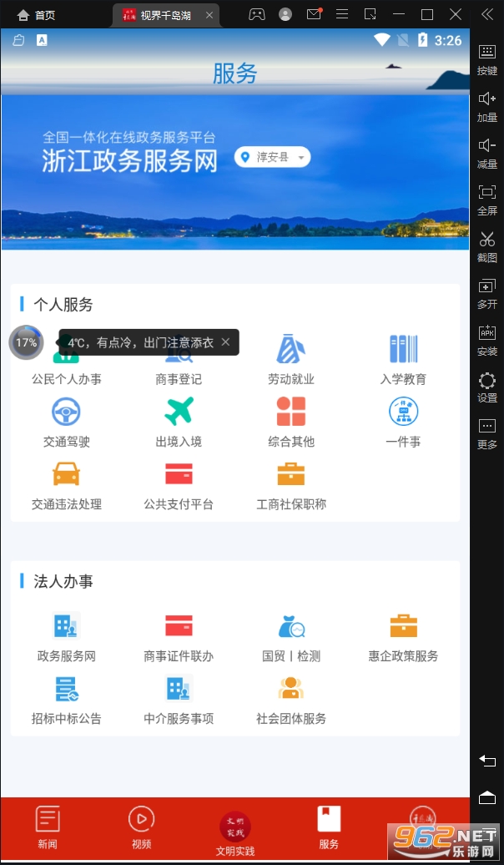Open hamburger menu in title bar
Image resolution: width=504 pixels, height=865 pixels.
click(x=342, y=14)
